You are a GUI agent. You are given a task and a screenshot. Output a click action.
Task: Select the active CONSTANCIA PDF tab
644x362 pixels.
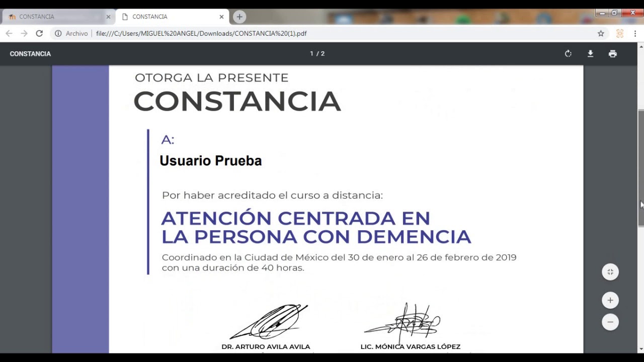click(173, 17)
